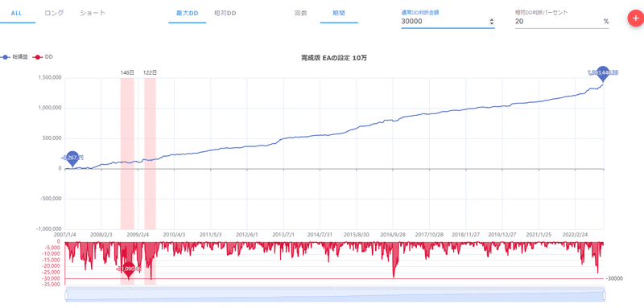Switch to the ショート tab
The image size is (644, 308).
[93, 13]
